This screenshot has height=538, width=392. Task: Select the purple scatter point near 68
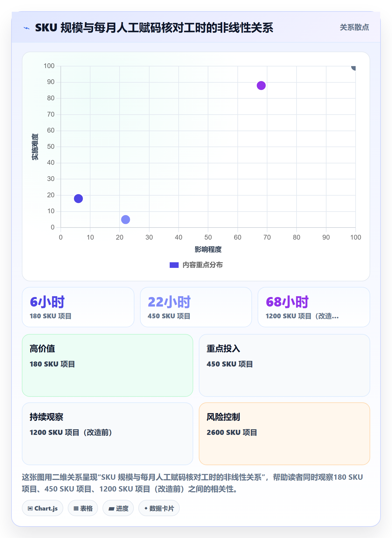[x=261, y=85]
